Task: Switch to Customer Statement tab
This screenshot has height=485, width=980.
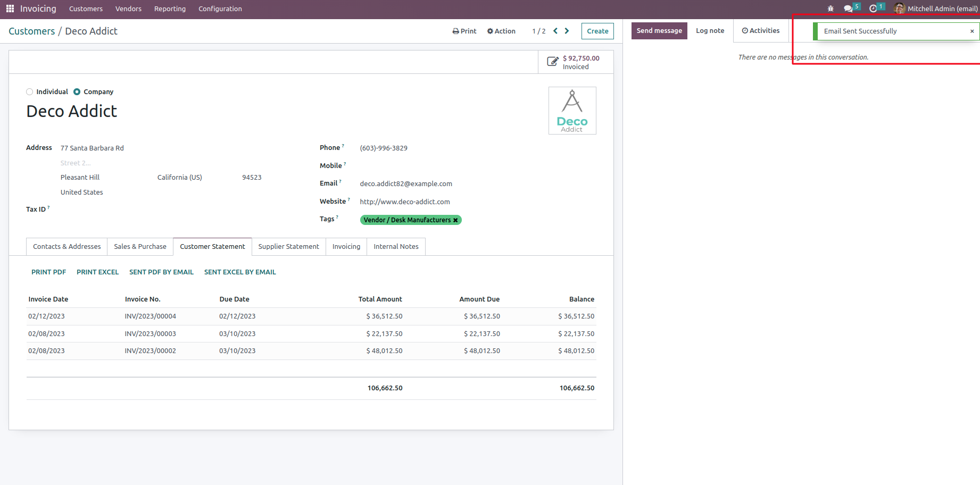Action: [212, 247]
